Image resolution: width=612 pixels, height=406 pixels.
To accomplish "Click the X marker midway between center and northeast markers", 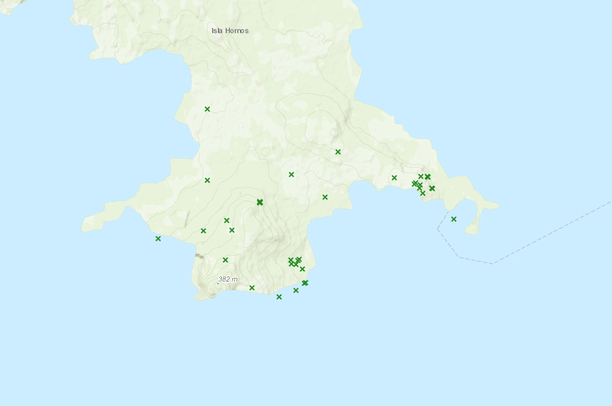I will (291, 174).
